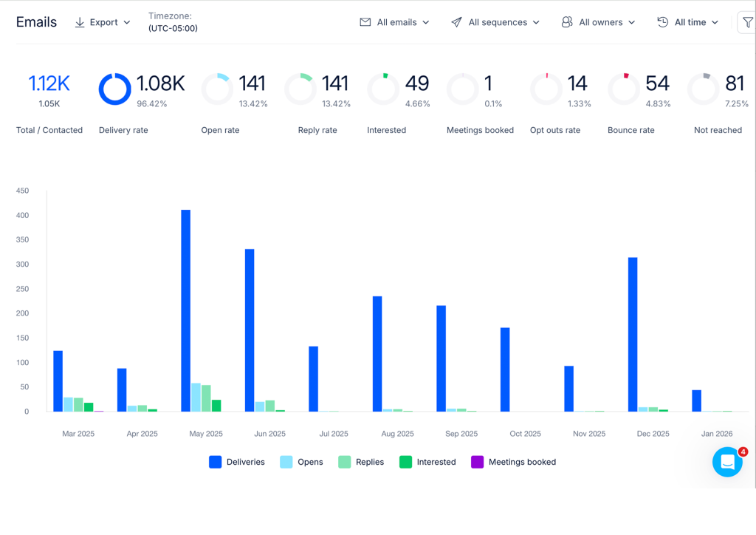Click the May 2025 deliveries bar
This screenshot has height=535, width=756.
pos(185,310)
